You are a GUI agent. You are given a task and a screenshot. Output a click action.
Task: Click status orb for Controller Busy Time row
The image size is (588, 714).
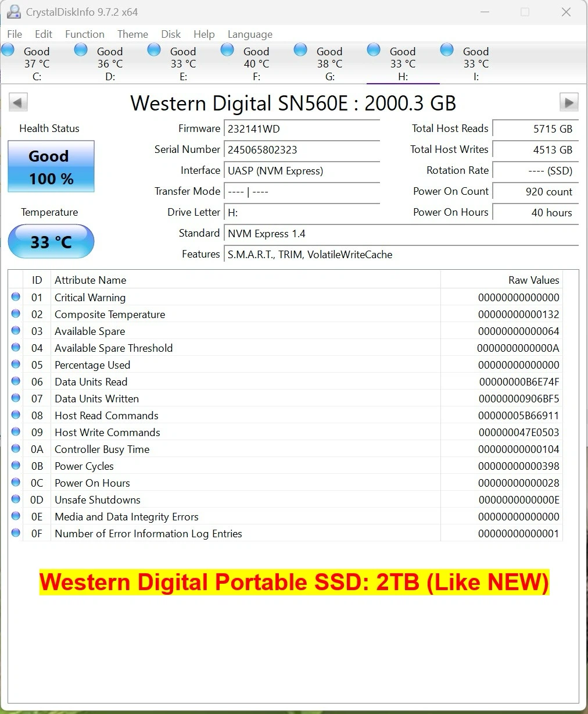[x=16, y=448]
